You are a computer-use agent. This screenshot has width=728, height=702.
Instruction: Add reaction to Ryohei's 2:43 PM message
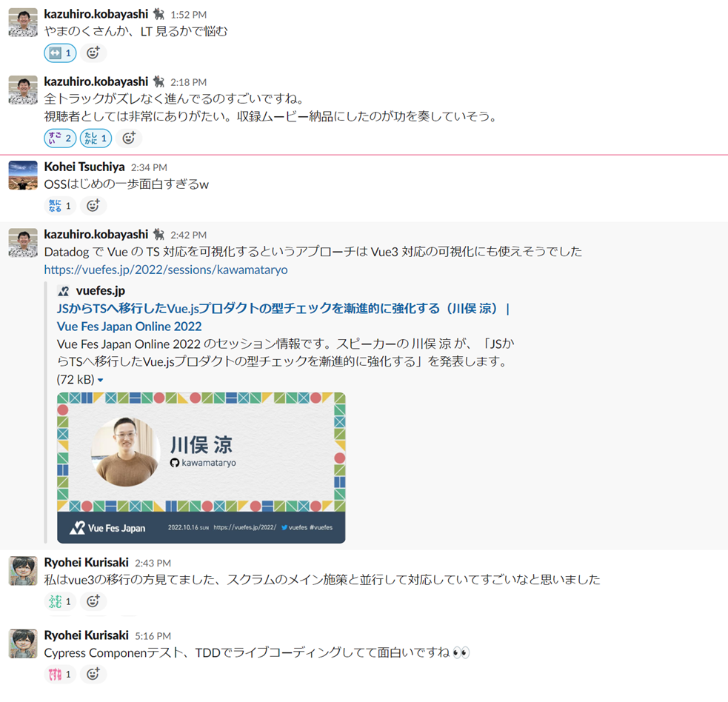93,602
